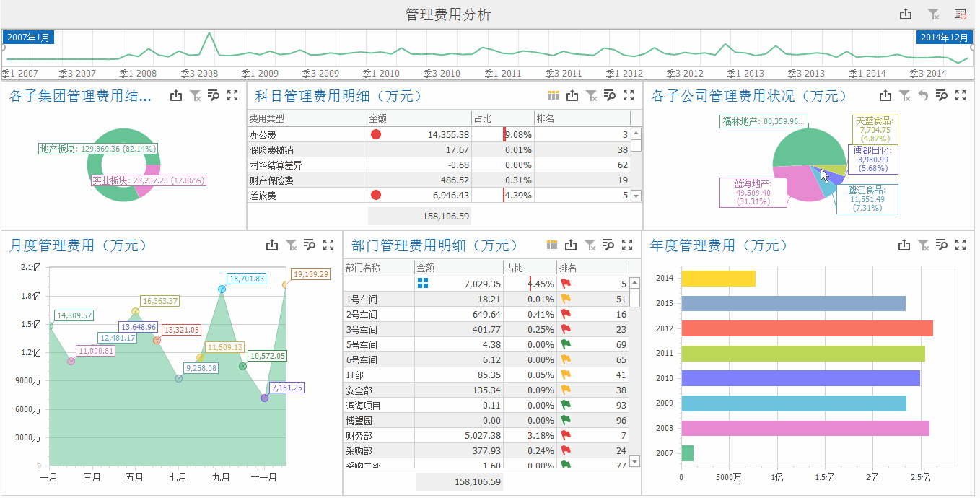Select the 财产保险费 row
Image resolution: width=980 pixels, height=498 pixels.
pos(439,180)
